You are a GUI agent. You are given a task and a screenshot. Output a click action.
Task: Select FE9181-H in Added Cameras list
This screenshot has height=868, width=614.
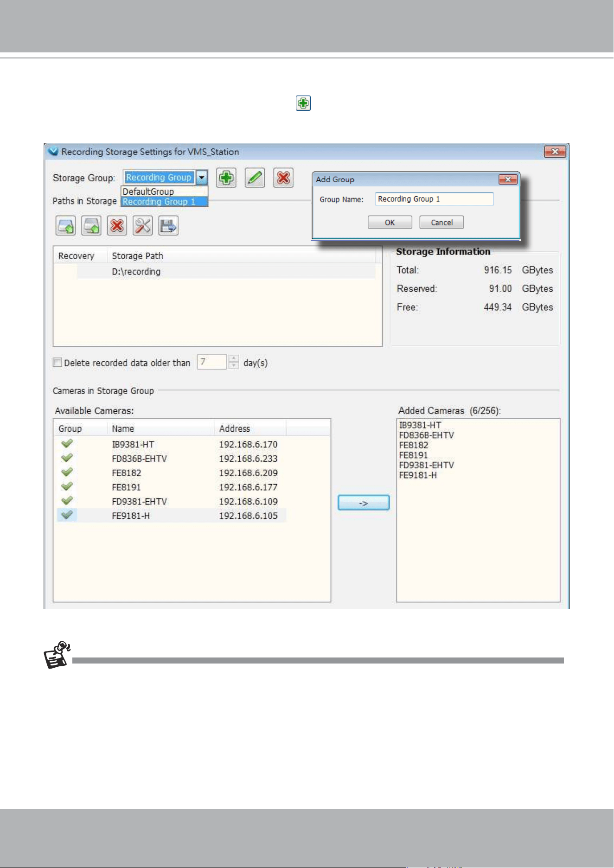pos(418,475)
